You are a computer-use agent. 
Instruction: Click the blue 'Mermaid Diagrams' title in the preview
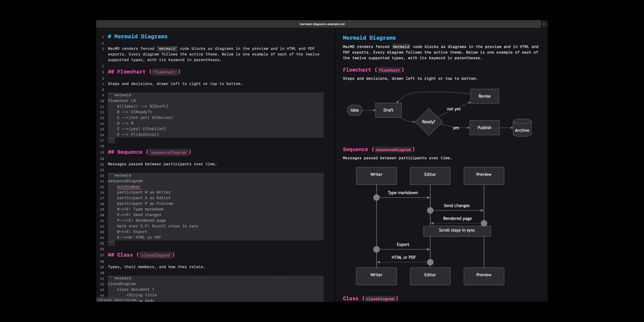click(x=369, y=38)
